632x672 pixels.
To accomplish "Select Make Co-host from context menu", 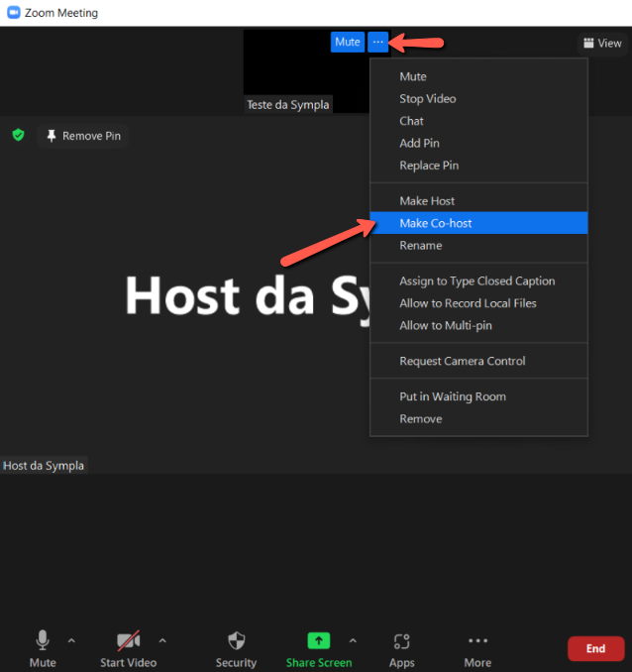I will [436, 223].
